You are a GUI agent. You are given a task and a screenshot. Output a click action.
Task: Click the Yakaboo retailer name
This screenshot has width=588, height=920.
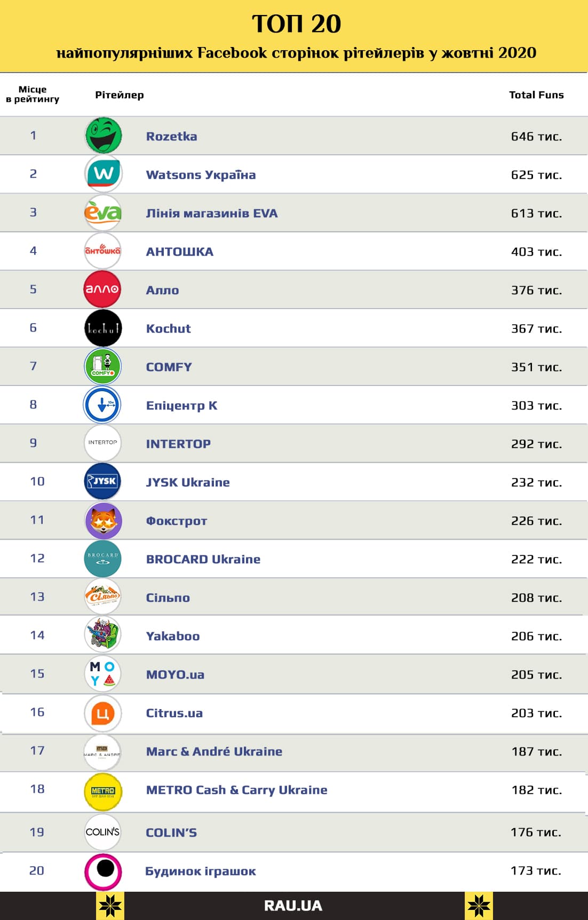point(173,636)
